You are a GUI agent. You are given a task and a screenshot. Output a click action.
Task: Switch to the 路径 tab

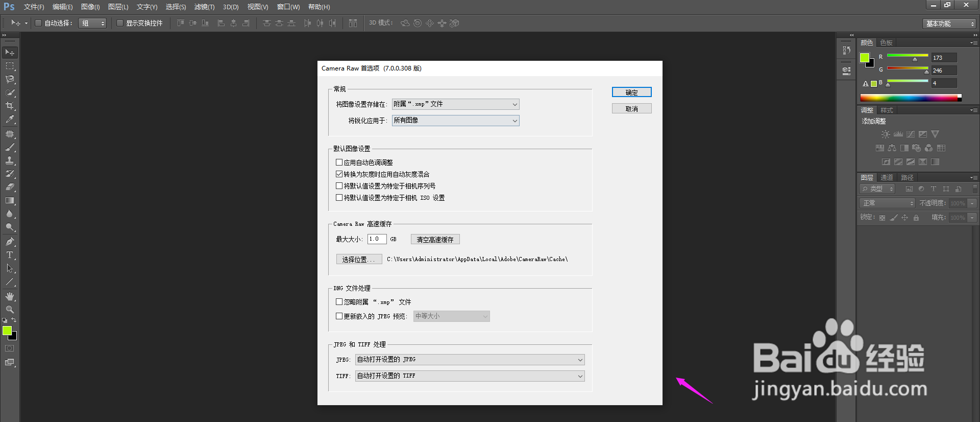point(907,178)
